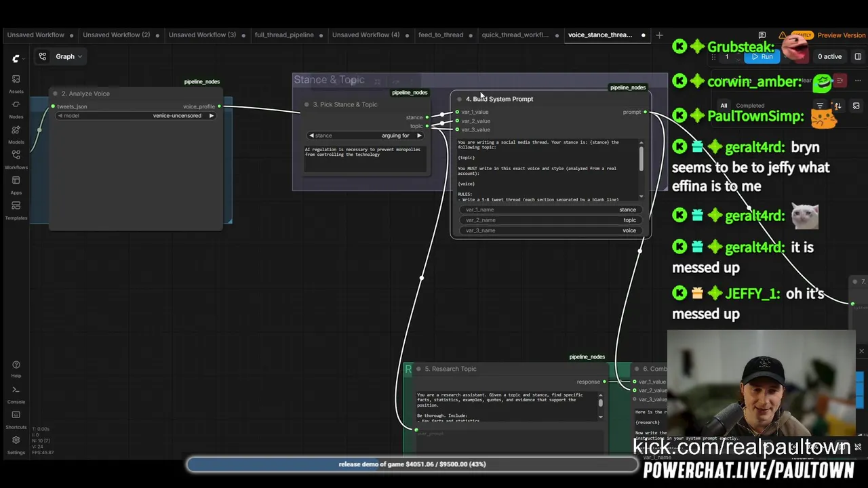Image resolution: width=868 pixels, height=488 pixels.
Task: Select the Stance & Topic group title
Action: coord(329,80)
